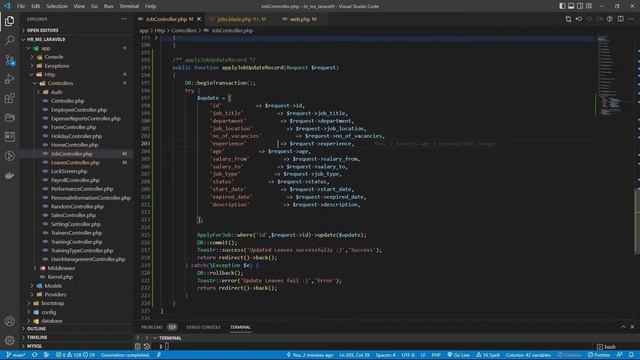Toggle the secondary side bar layout icon
Image resolution: width=640 pixels, height=360 pixels.
coord(580,6)
